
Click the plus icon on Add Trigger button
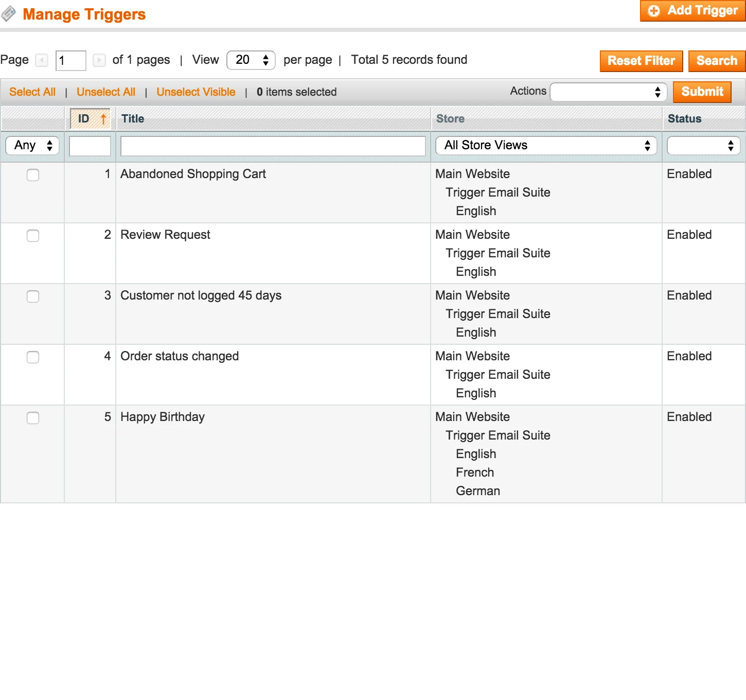pyautogui.click(x=653, y=10)
